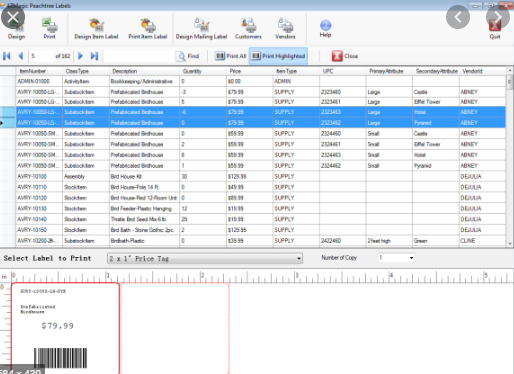Click Birdbath-Plastic description cell
This screenshot has height=374, width=514.
tap(144, 240)
